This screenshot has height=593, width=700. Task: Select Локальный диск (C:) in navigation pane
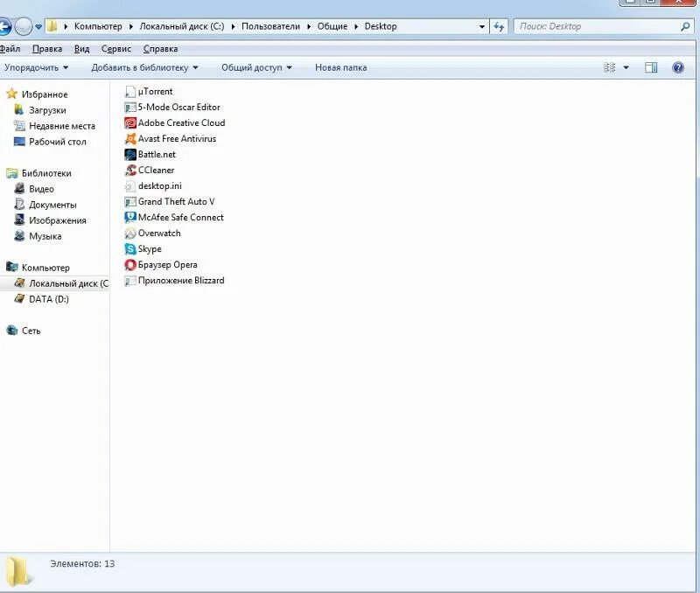coord(54,283)
